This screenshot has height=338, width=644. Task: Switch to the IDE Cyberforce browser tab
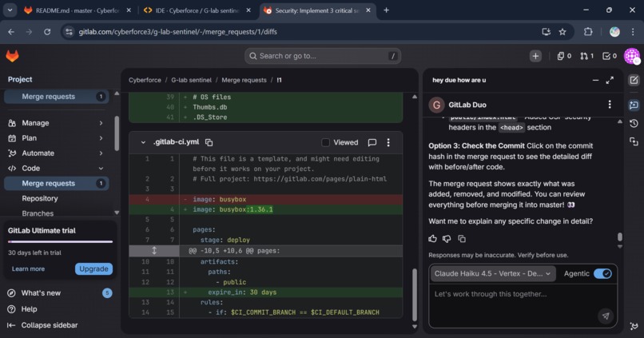coord(197,10)
